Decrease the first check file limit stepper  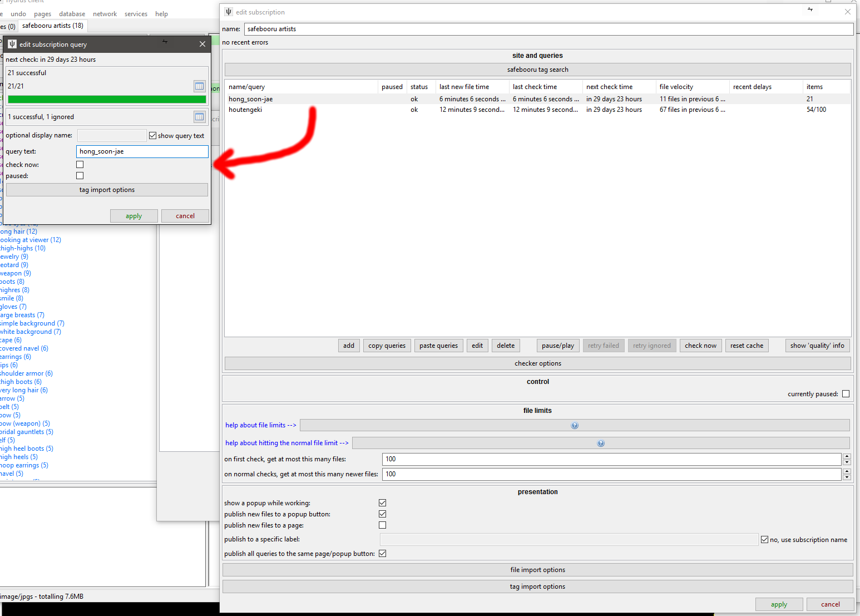[x=847, y=462]
